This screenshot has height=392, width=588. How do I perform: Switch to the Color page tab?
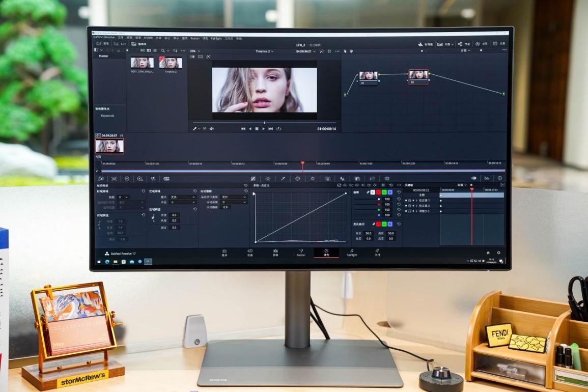[x=326, y=253]
